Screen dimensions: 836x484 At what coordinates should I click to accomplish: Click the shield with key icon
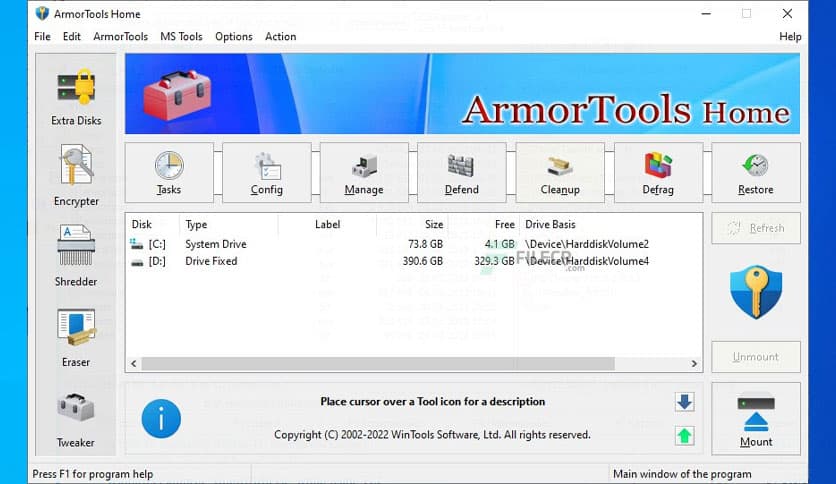pyautogui.click(x=755, y=293)
